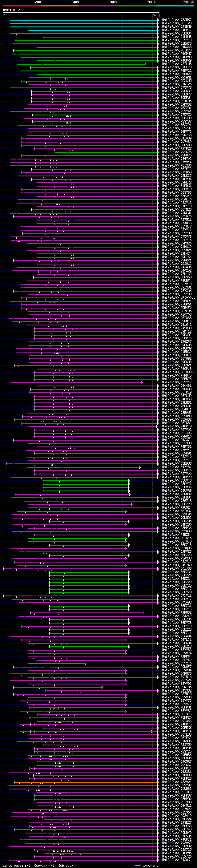Select the UniRef100_Q01C26 label

(x=177, y=152)
